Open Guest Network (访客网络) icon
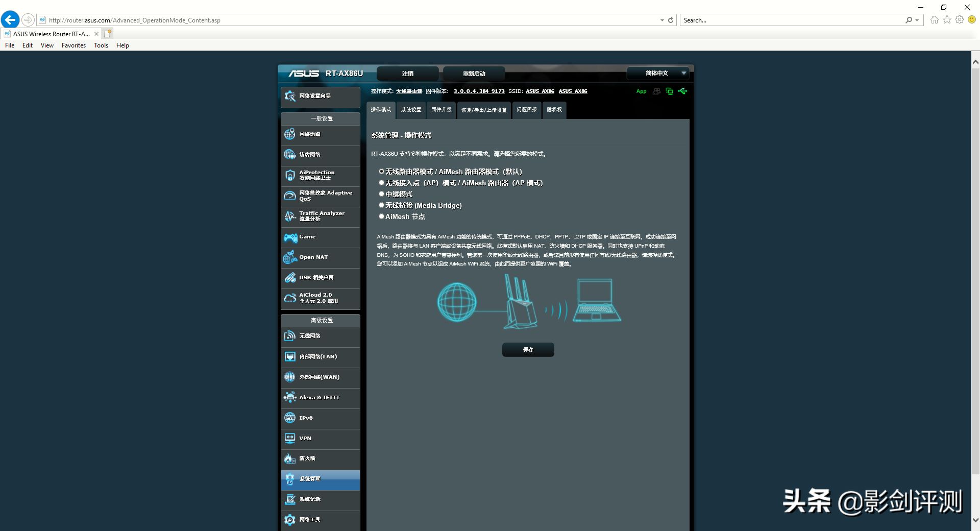Image resolution: width=980 pixels, height=531 pixels. pos(290,154)
